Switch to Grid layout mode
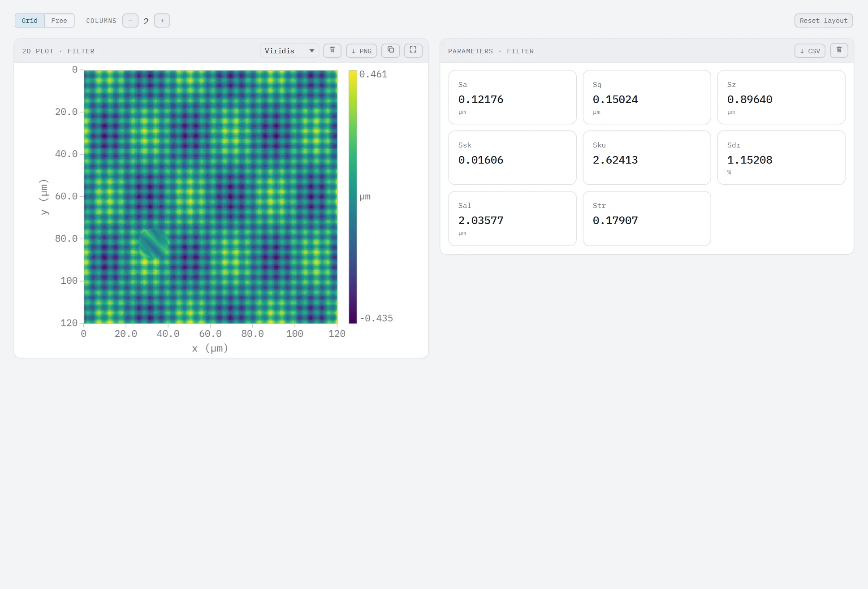868x589 pixels. click(x=30, y=21)
